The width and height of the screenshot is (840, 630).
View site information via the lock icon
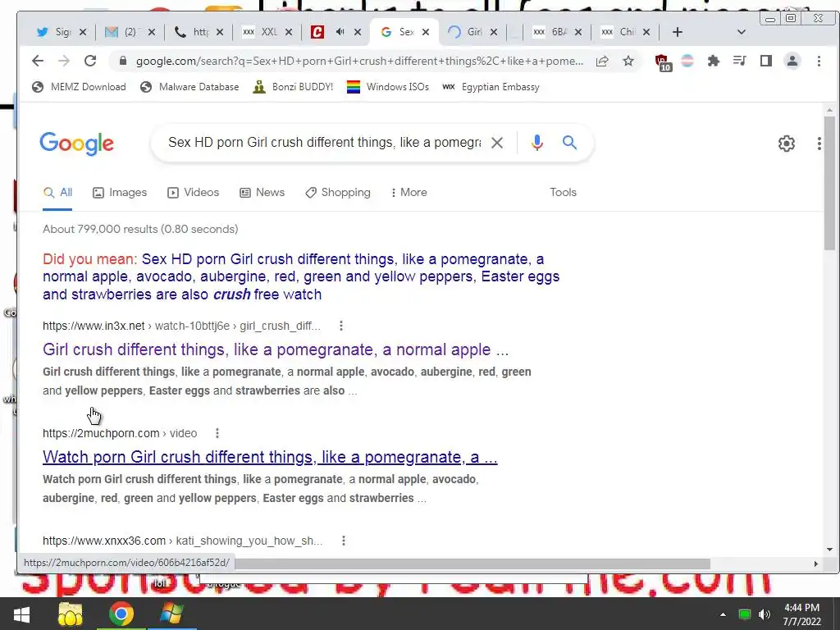(123, 61)
